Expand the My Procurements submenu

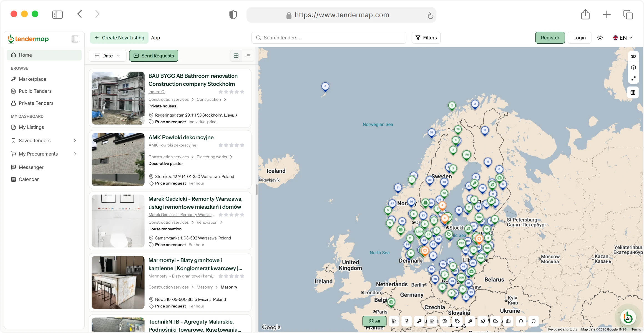[x=75, y=154]
